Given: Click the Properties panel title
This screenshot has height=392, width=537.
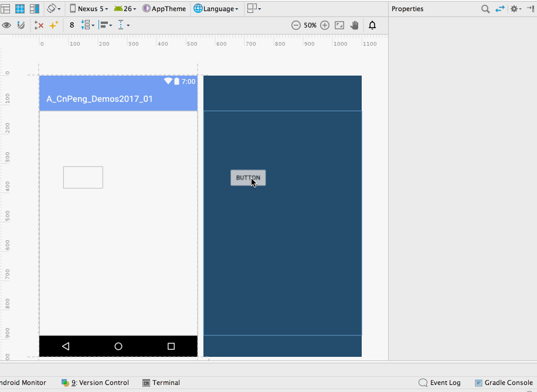Looking at the screenshot, I should [x=407, y=9].
